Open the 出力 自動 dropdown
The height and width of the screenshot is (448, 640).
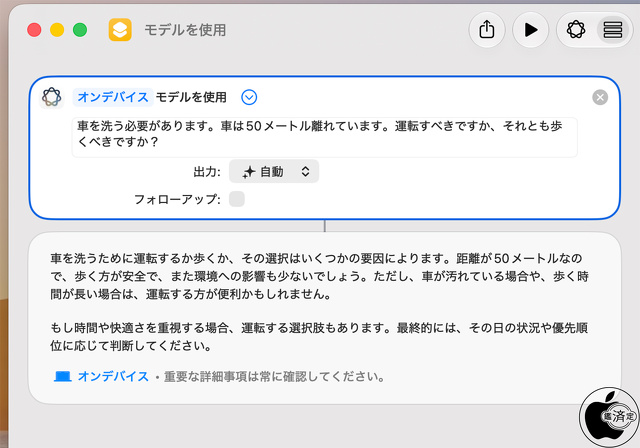pyautogui.click(x=274, y=171)
